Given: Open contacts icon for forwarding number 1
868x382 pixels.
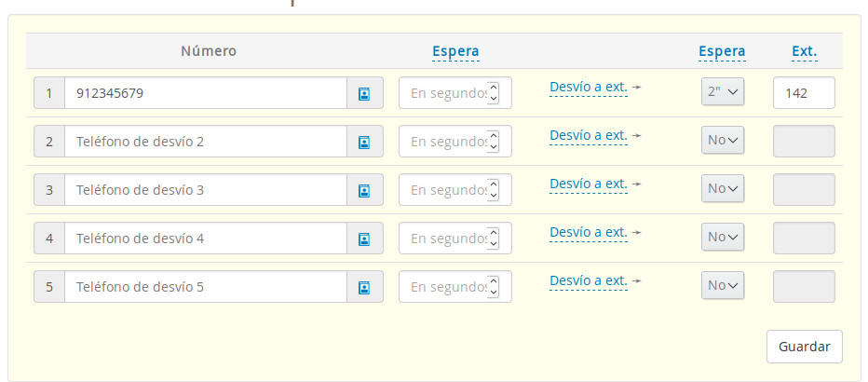Looking at the screenshot, I should coord(364,93).
